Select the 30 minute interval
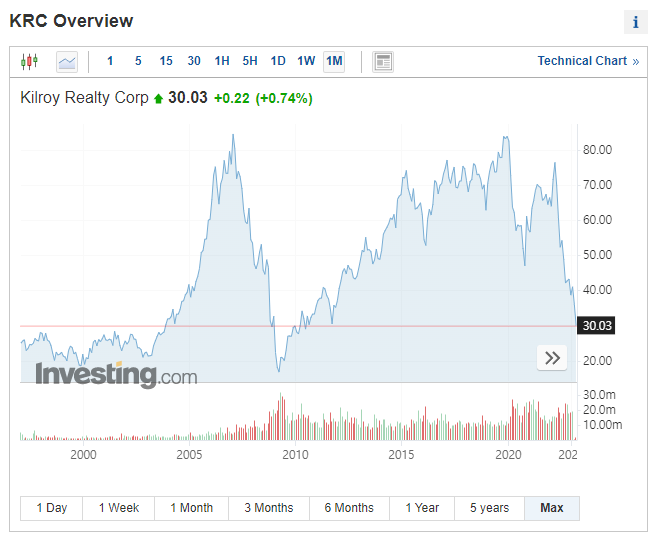The width and height of the screenshot is (659, 541). 194,61
